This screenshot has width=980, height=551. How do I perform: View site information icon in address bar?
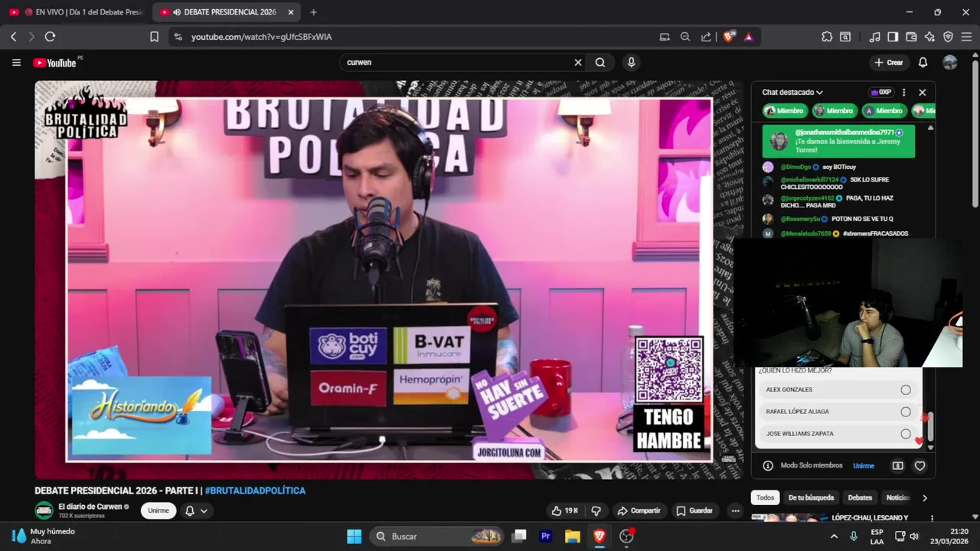(x=178, y=37)
